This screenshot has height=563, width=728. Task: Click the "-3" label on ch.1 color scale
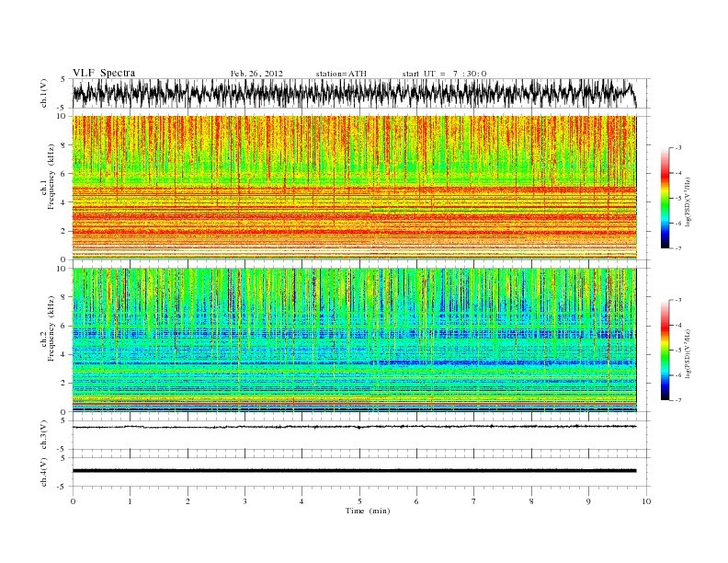678,148
